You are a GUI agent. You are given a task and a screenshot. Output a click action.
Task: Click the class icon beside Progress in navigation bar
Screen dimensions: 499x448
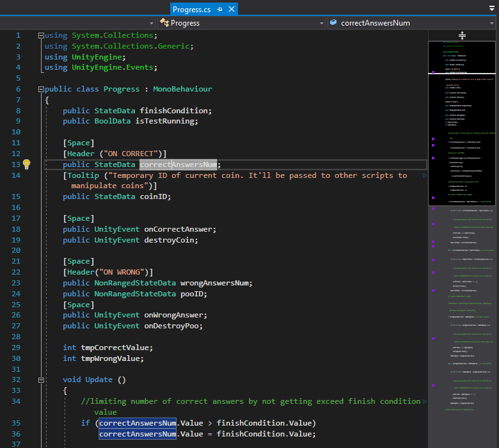point(164,22)
